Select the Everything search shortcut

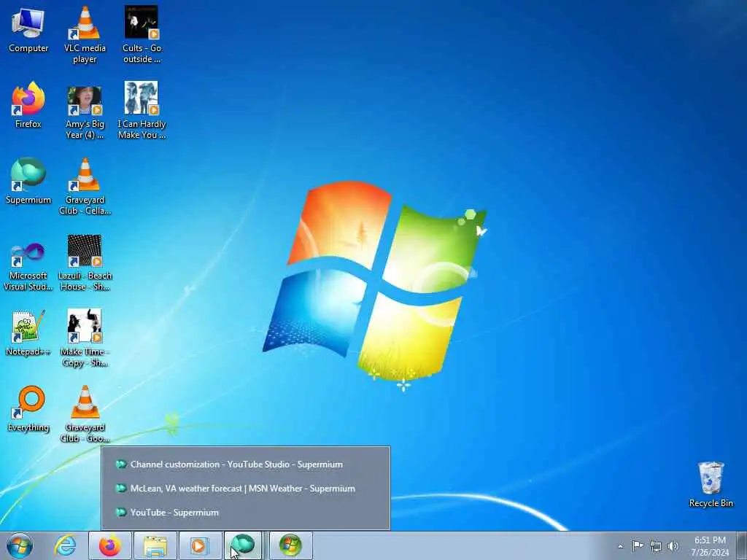[28, 409]
